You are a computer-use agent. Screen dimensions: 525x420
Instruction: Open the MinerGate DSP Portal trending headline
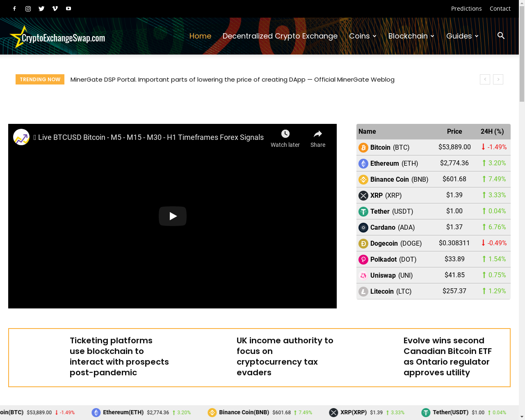pyautogui.click(x=232, y=80)
